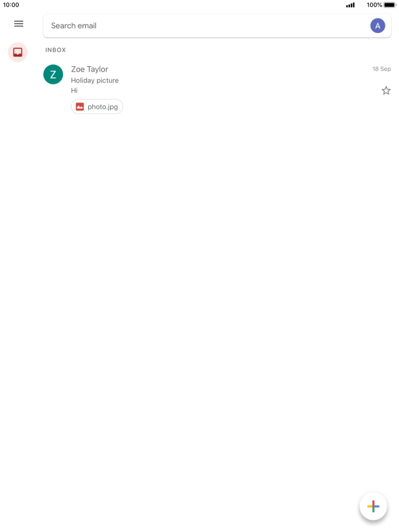Star the Zoe Taylor email
Screen dimensions: 399x532
tap(385, 91)
